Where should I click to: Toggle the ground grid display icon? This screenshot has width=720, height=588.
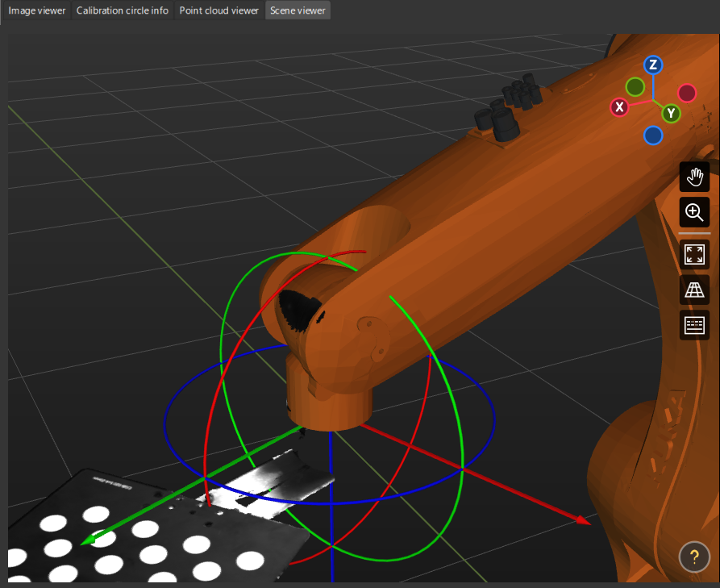[x=694, y=290]
